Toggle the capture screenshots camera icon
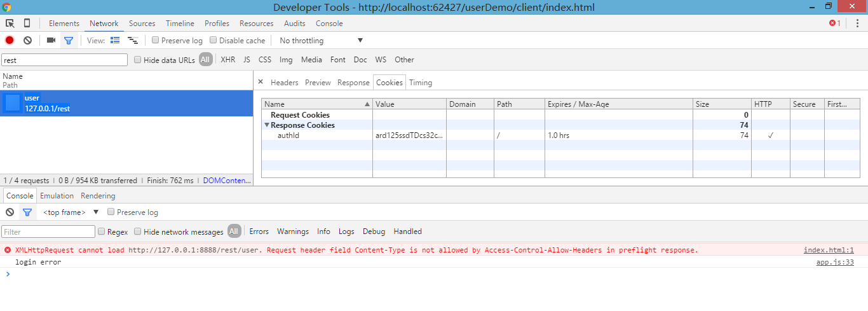The height and width of the screenshot is (311, 868). [51, 40]
